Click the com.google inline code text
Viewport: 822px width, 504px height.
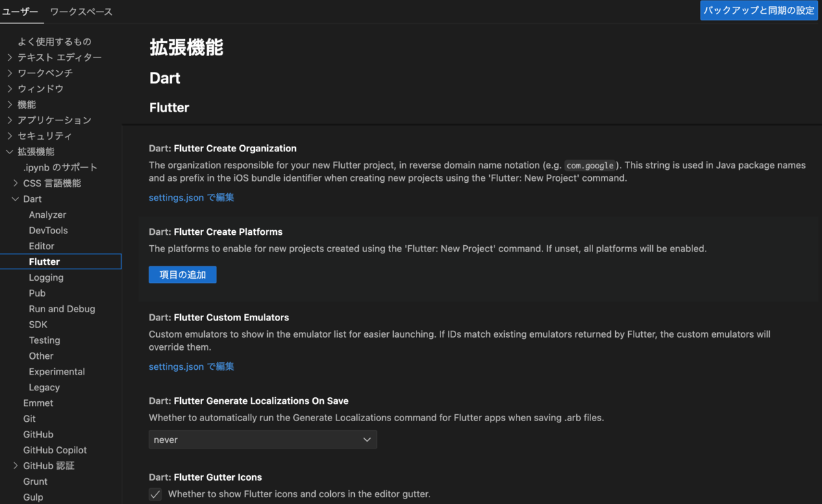tap(590, 166)
